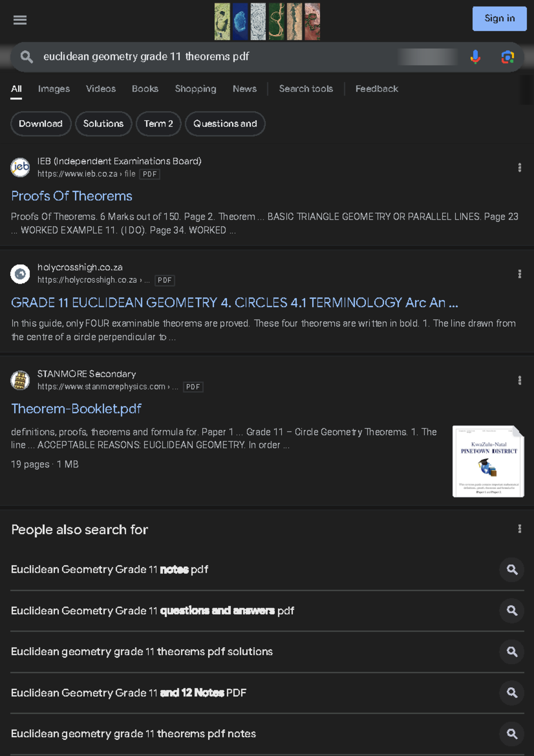Open more options for STANMORE Secondary result
Viewport: 534px width, 756px height.
tap(519, 381)
